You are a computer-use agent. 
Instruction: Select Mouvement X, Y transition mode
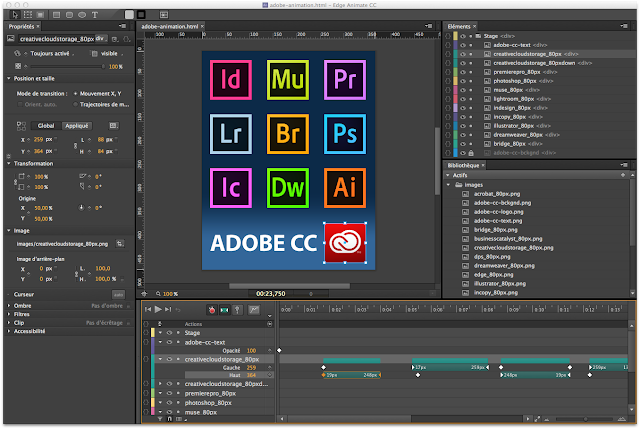76,94
